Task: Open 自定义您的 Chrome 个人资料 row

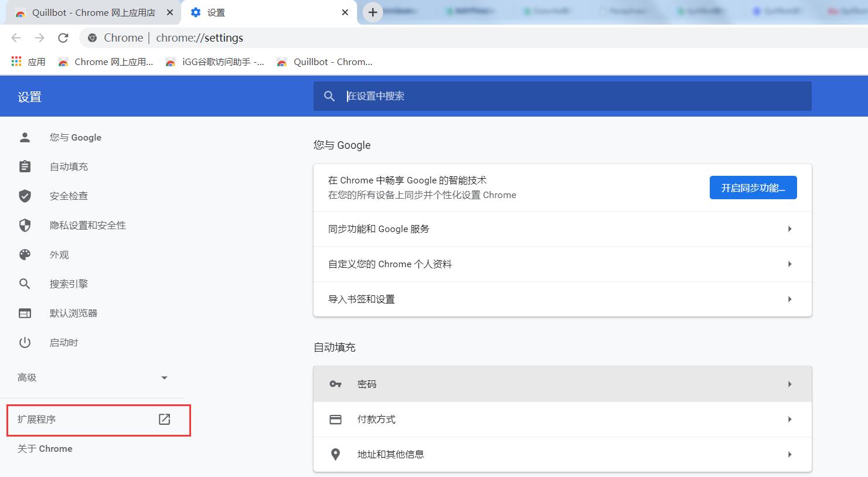Action: pos(563,264)
